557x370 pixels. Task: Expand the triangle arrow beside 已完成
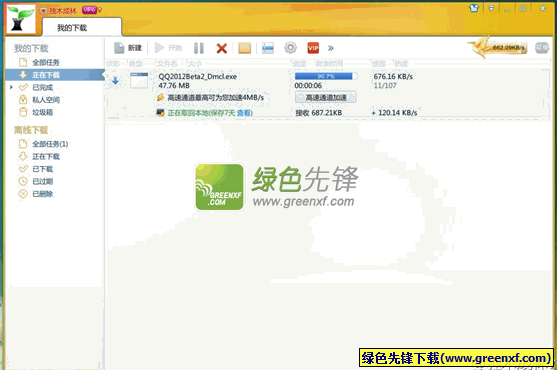click(11, 87)
